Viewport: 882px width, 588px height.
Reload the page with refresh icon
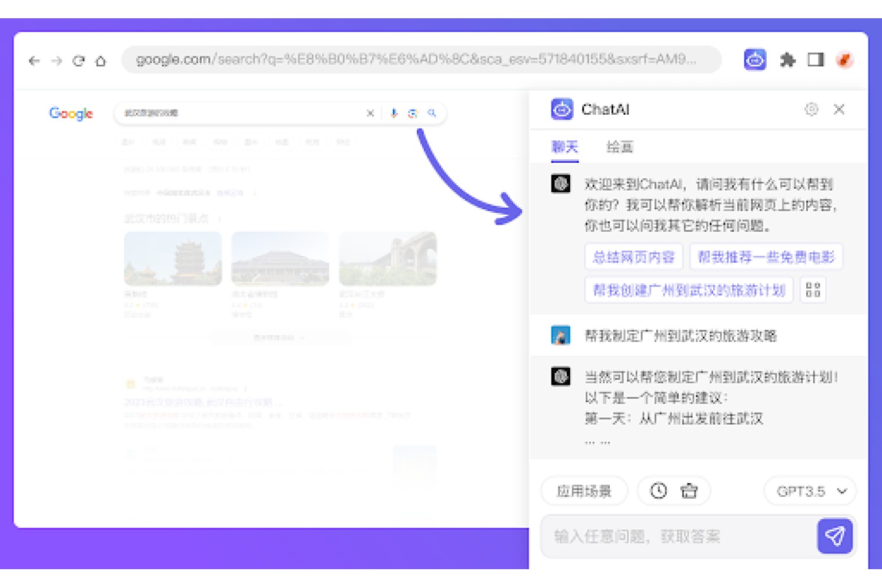tap(79, 61)
